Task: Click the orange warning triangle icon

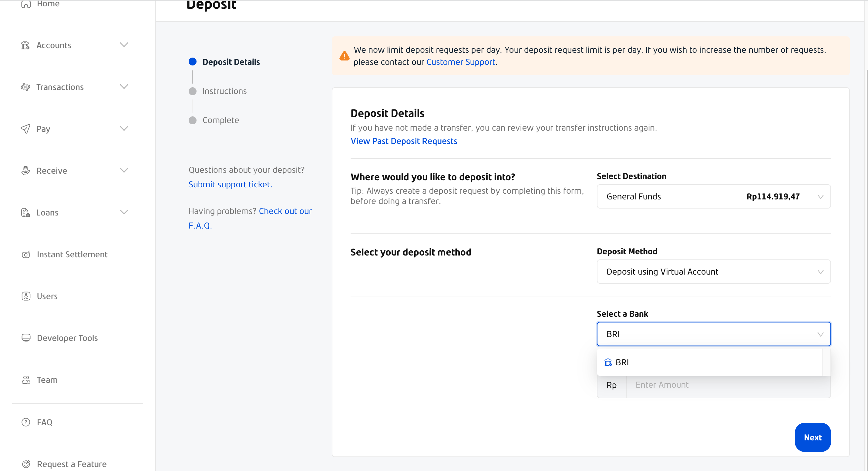Action: (x=344, y=55)
